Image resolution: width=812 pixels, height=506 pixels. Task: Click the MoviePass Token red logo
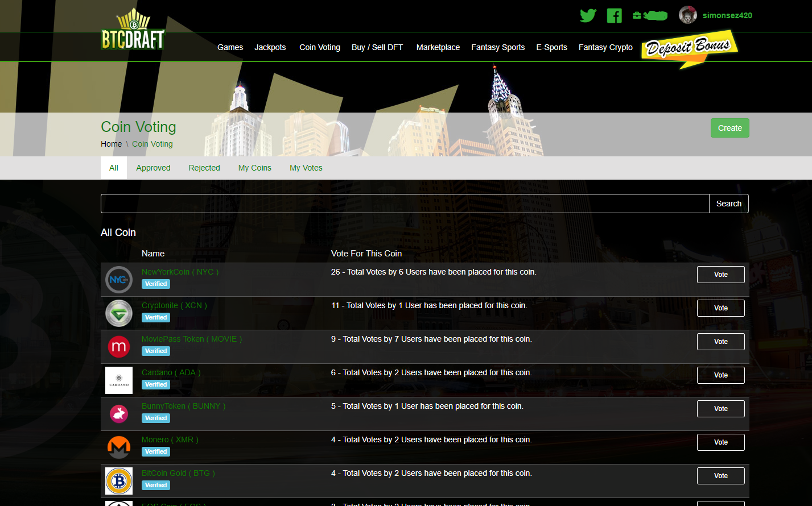point(119,347)
